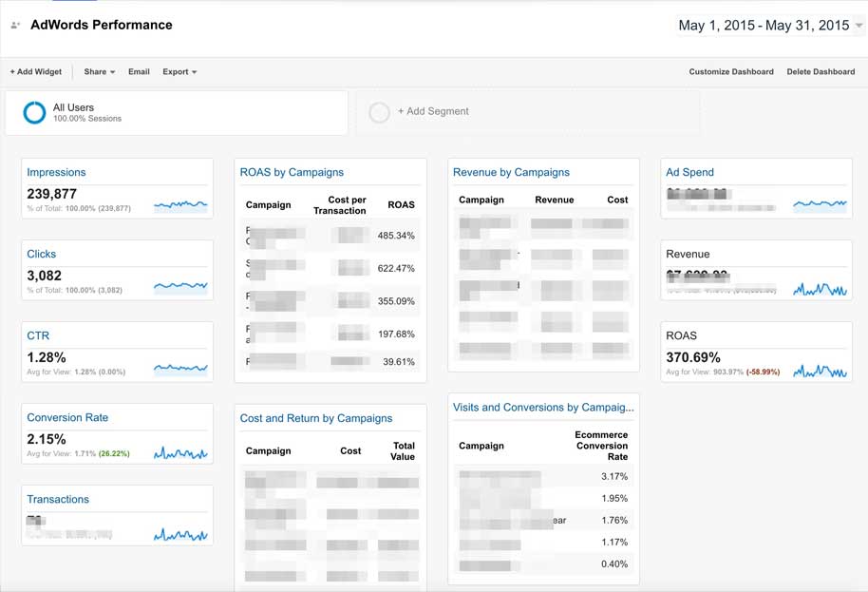Click the Add Widget button
868x592 pixels.
tap(36, 72)
